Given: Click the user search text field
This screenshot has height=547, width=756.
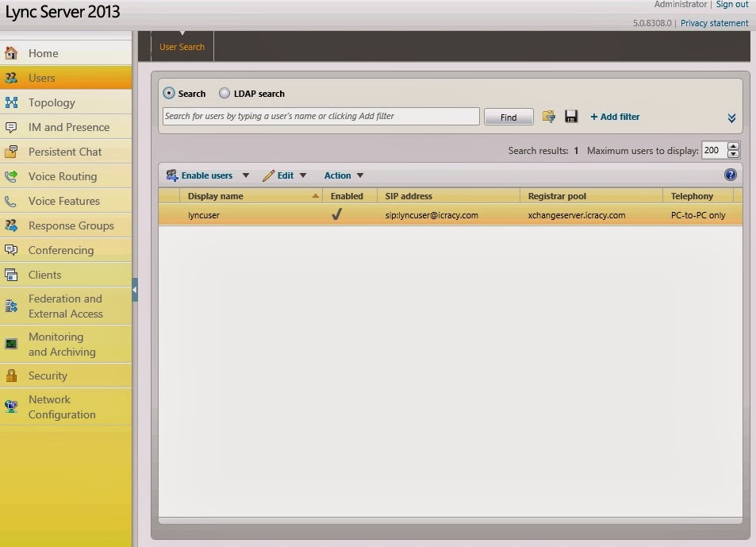Looking at the screenshot, I should [x=321, y=116].
